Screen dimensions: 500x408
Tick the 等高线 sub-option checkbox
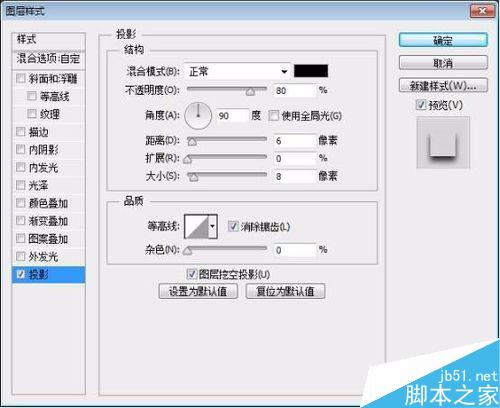click(x=32, y=96)
